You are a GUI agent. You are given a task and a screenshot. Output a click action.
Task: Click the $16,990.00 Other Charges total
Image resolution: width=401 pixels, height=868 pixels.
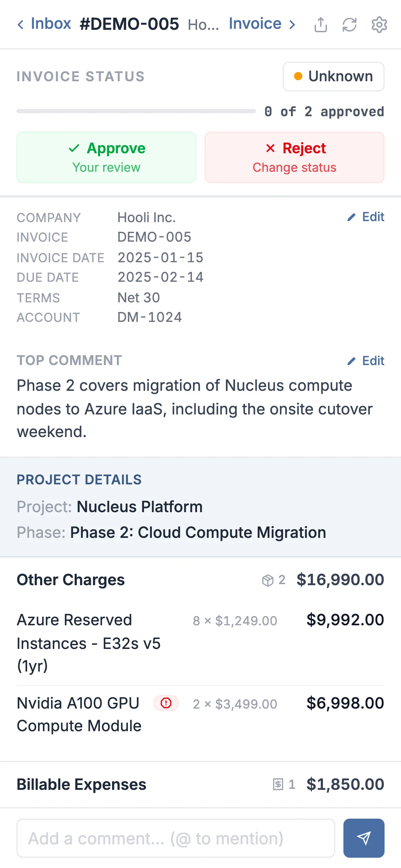click(x=340, y=580)
